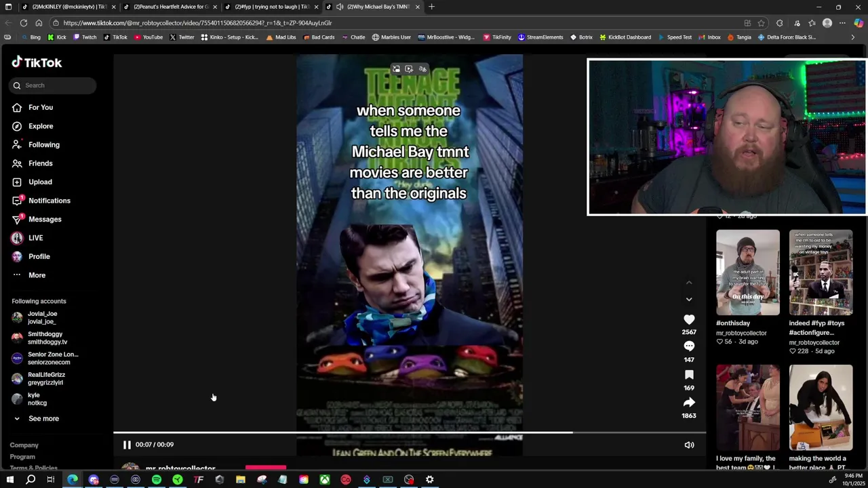
Task: Open browser profile avatar
Action: (x=827, y=23)
